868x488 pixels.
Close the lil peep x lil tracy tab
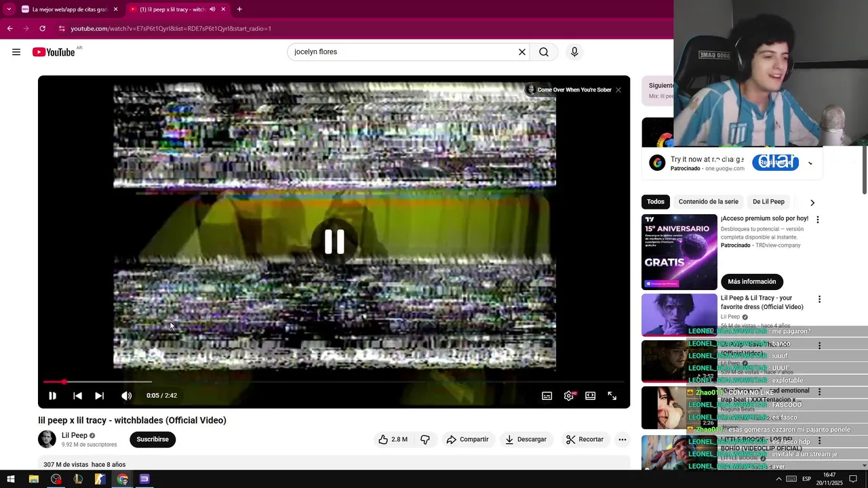point(223,9)
